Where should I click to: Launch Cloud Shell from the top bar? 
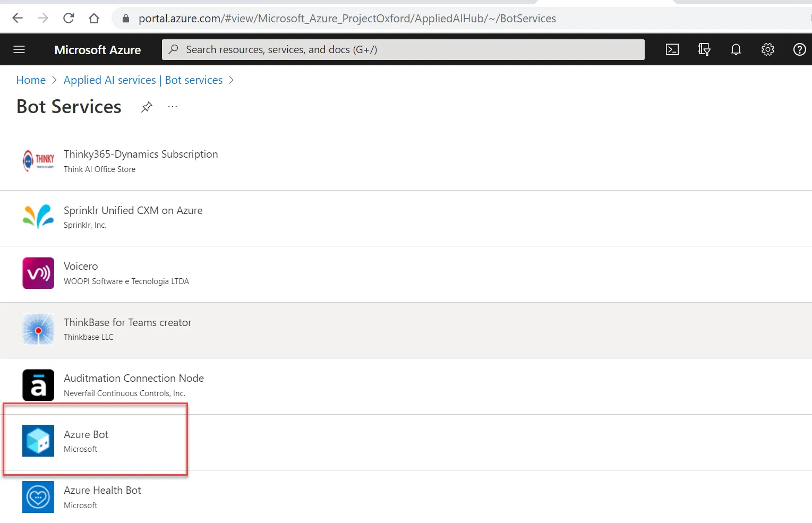click(672, 49)
